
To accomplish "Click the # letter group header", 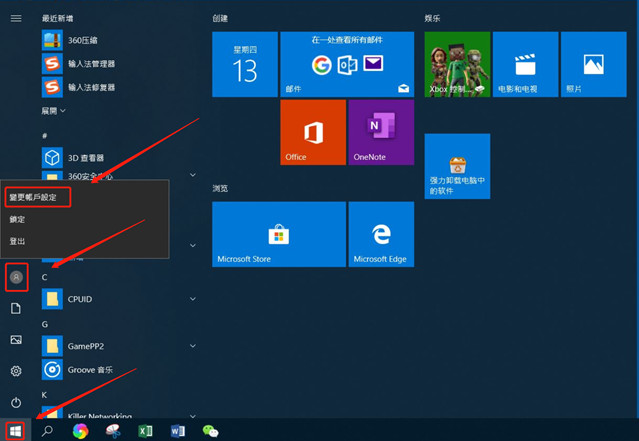I will 44,135.
